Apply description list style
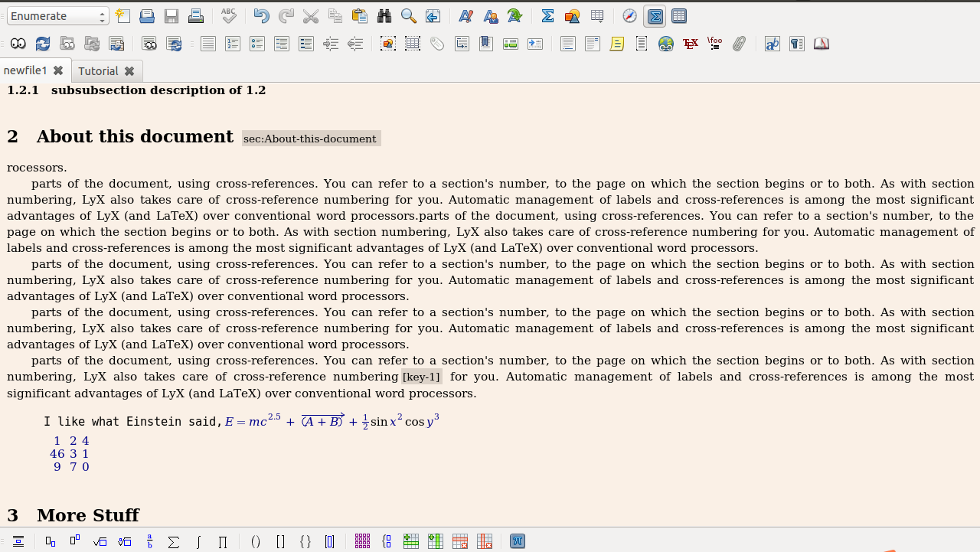Image resolution: width=980 pixels, height=552 pixels. click(305, 44)
